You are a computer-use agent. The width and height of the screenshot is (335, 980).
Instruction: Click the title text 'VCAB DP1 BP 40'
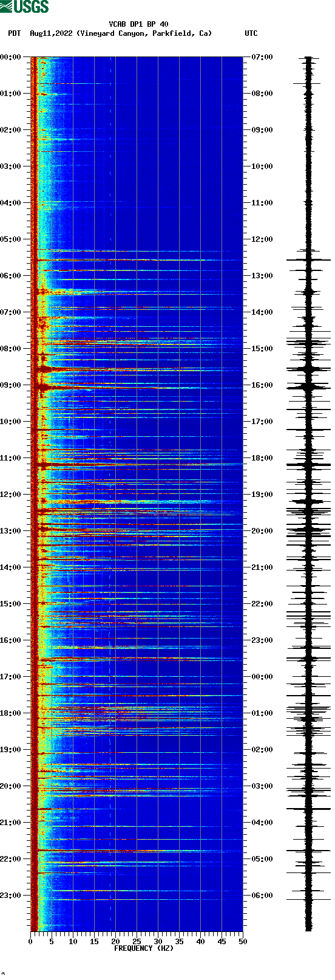click(138, 24)
